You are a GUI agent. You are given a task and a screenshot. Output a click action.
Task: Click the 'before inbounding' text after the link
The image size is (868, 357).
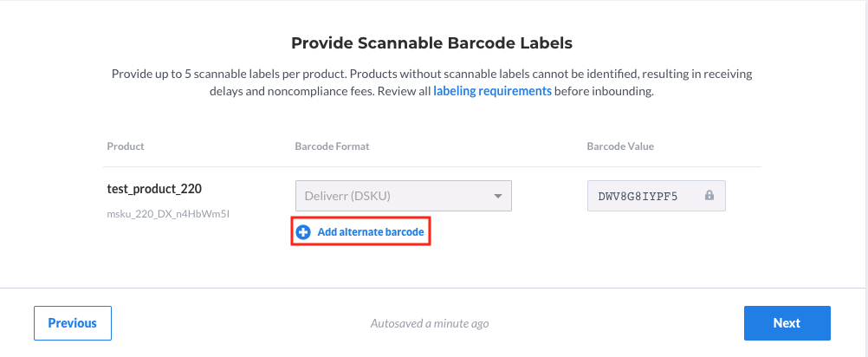point(604,91)
